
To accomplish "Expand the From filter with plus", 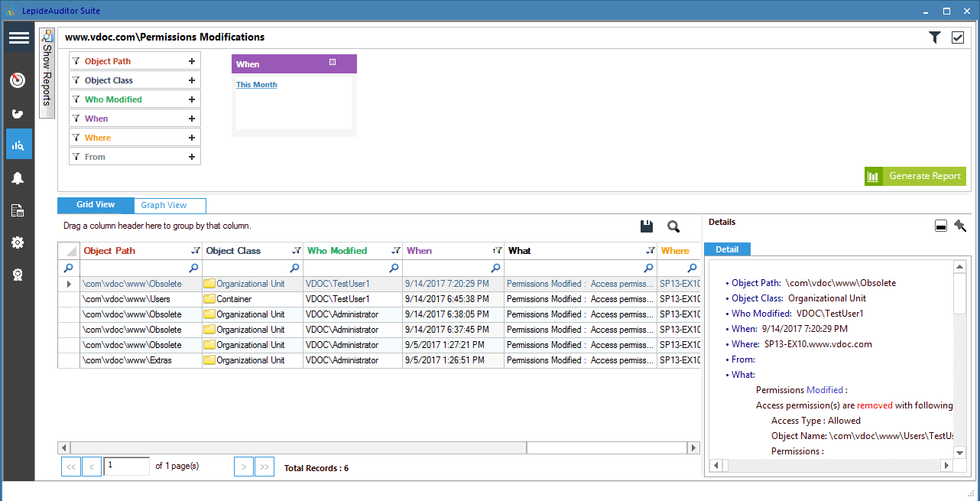I will (x=192, y=157).
